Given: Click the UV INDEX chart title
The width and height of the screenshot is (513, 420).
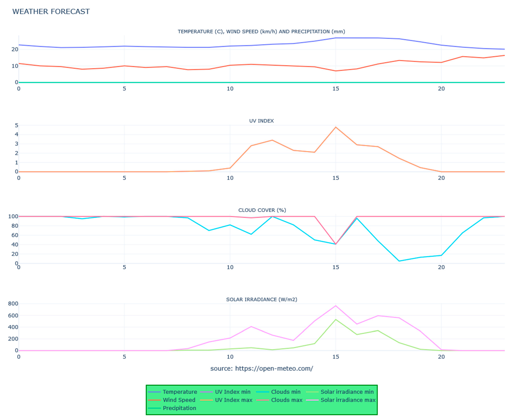Looking at the screenshot, I should coord(261,121).
